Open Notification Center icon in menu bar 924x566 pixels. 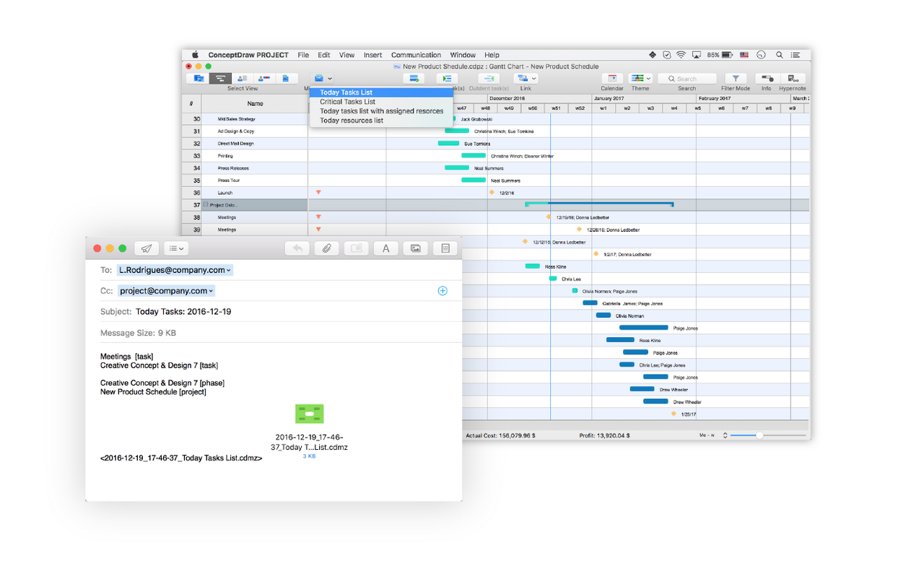coord(796,55)
